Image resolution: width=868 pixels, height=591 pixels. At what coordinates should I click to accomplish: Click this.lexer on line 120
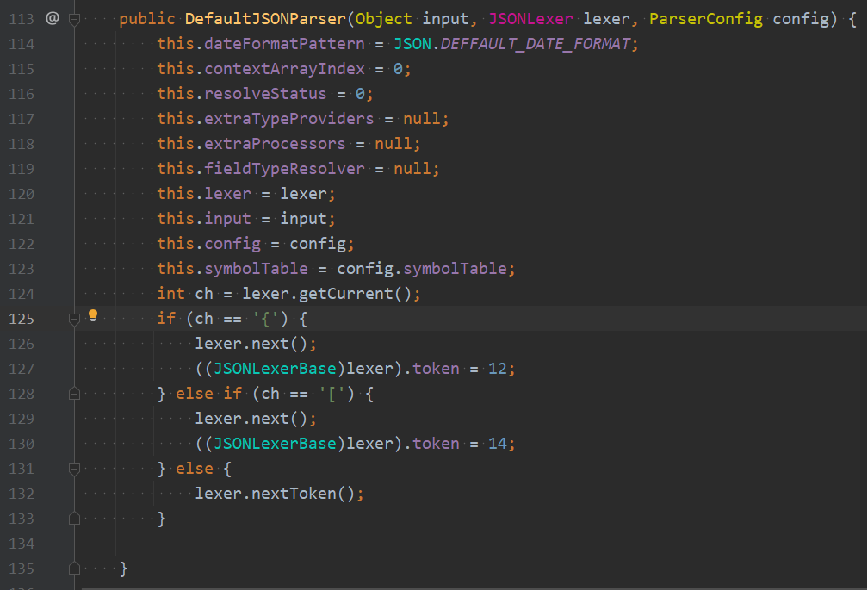(x=204, y=194)
